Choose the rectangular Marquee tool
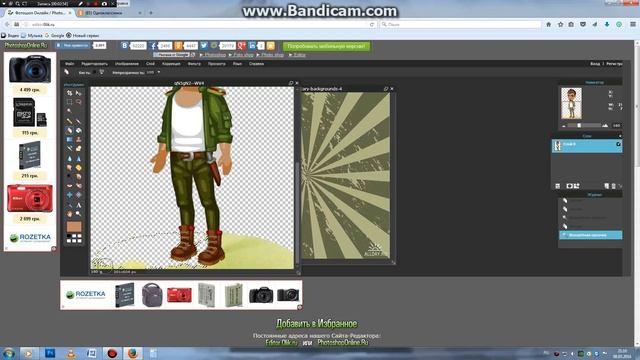This screenshot has width=640, height=360. (x=69, y=102)
